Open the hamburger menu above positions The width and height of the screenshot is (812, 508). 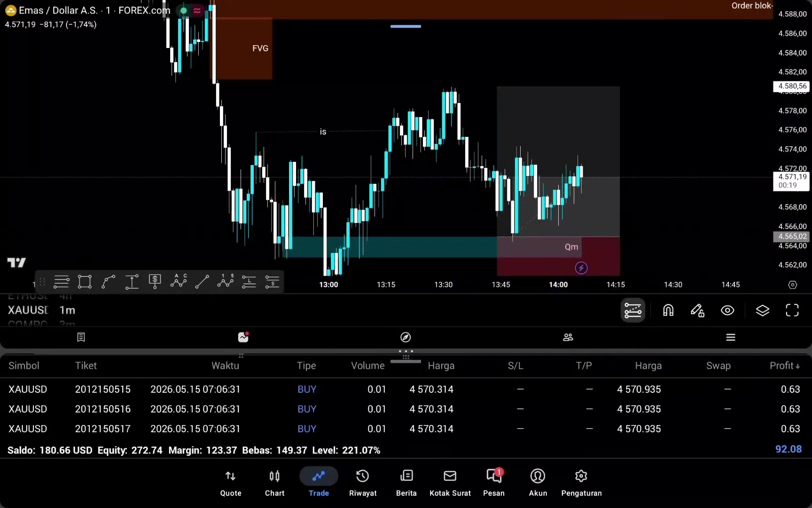coord(731,337)
